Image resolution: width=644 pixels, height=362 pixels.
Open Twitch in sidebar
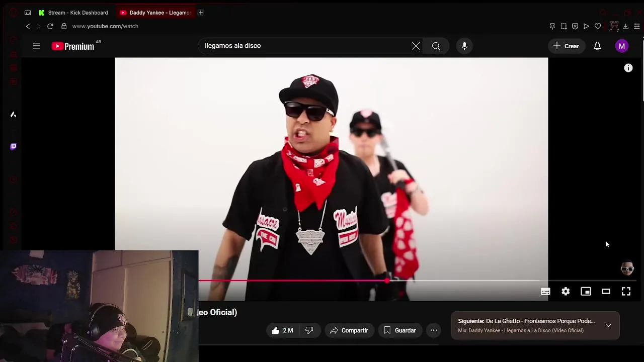click(x=14, y=146)
